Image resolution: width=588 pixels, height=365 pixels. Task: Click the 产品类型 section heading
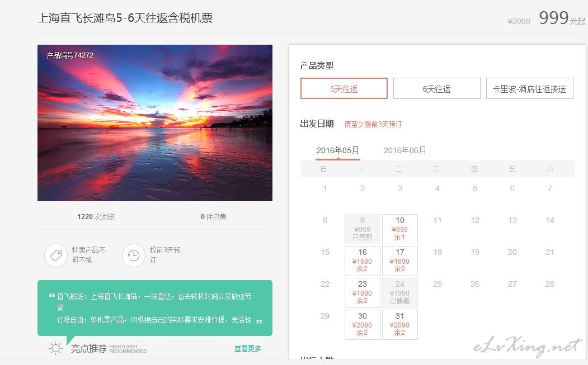click(x=317, y=65)
